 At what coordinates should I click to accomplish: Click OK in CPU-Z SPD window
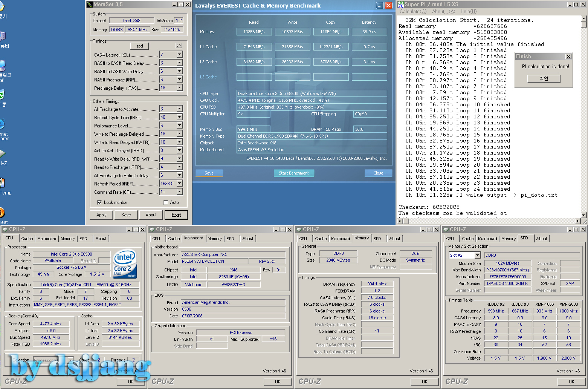pos(571,381)
